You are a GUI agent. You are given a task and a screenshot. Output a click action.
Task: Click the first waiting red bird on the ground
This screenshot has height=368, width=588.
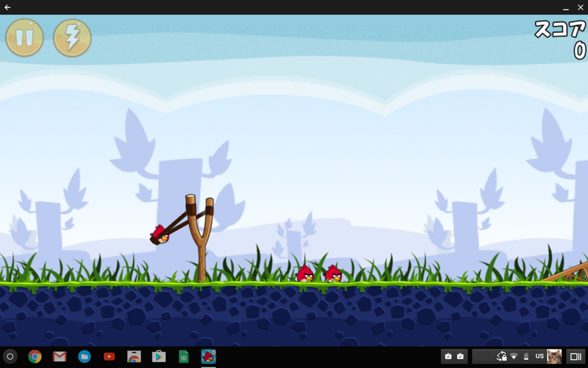[305, 274]
